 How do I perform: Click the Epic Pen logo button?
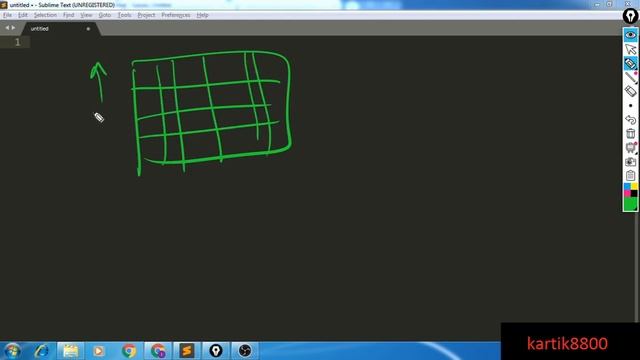coord(631,17)
